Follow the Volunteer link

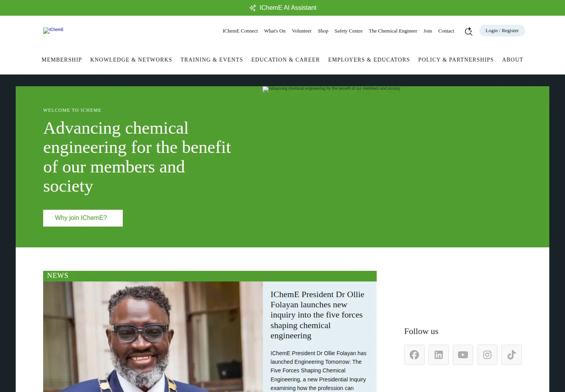pos(302,31)
